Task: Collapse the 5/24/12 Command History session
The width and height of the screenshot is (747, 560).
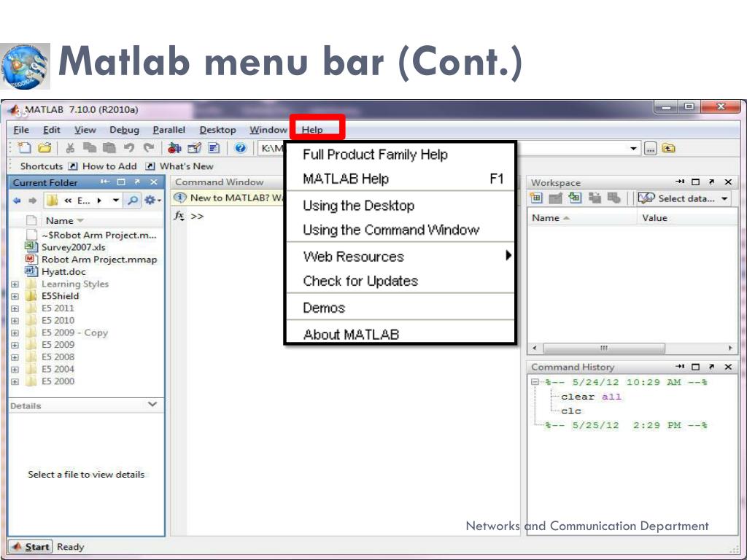Action: [535, 382]
